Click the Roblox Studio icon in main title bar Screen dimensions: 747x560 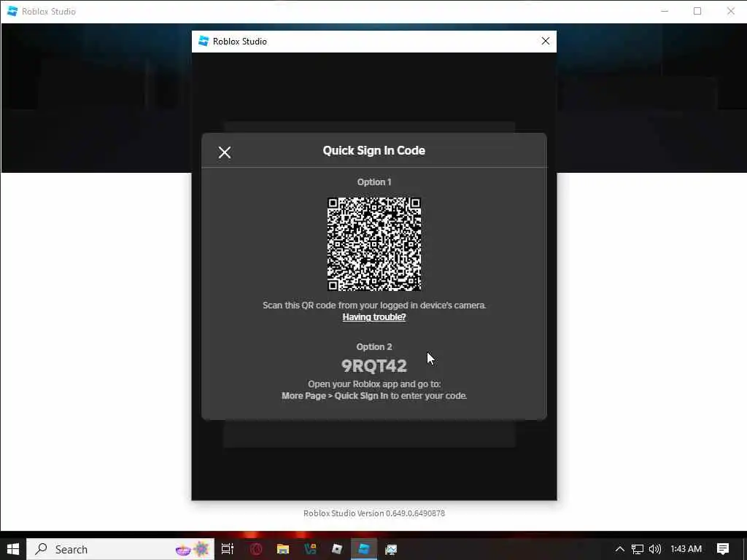12,11
